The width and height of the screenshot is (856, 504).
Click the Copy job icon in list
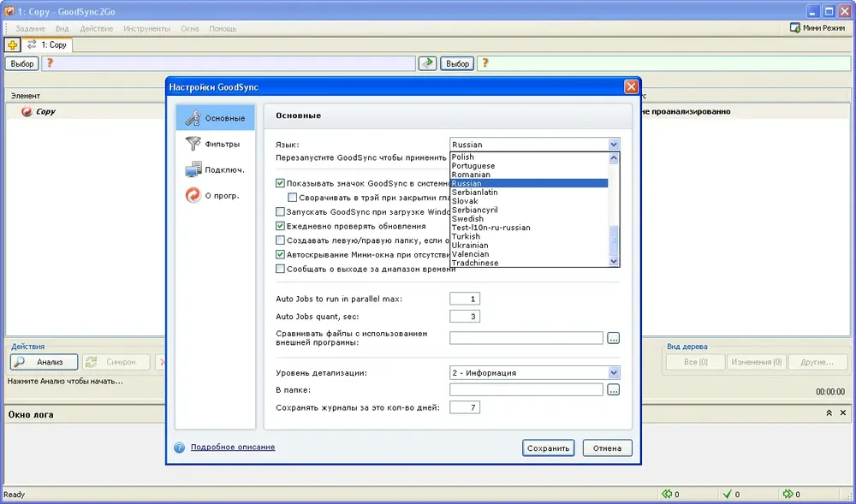coord(27,111)
